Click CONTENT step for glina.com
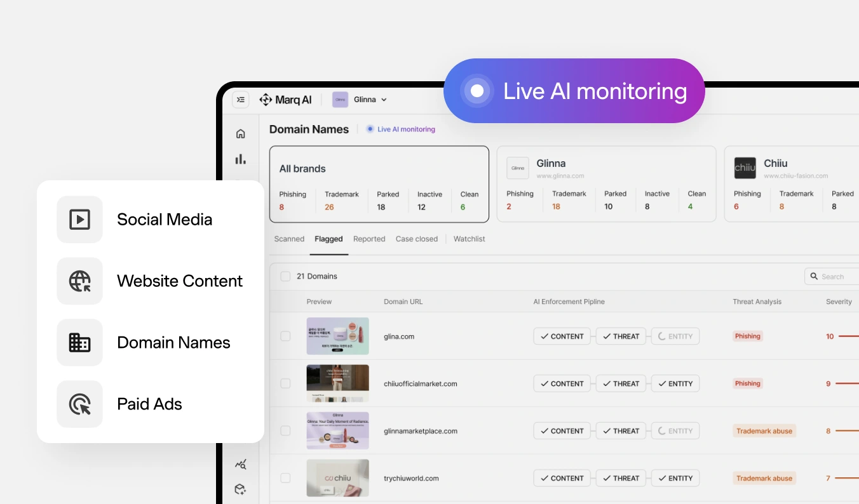 point(562,336)
